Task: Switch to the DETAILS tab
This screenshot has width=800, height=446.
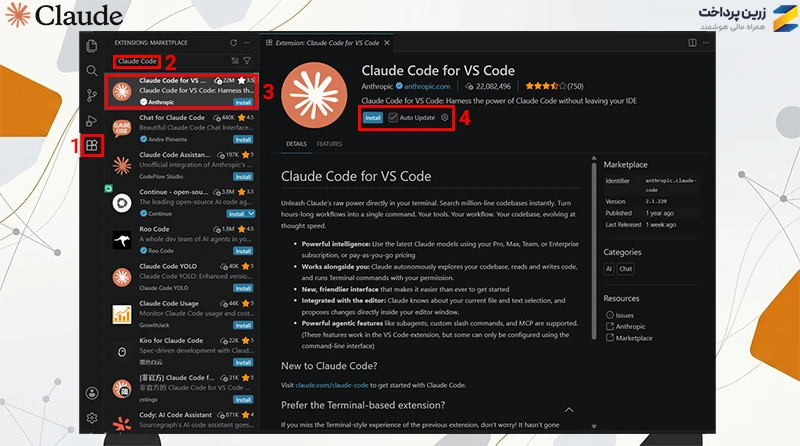Action: 296,144
